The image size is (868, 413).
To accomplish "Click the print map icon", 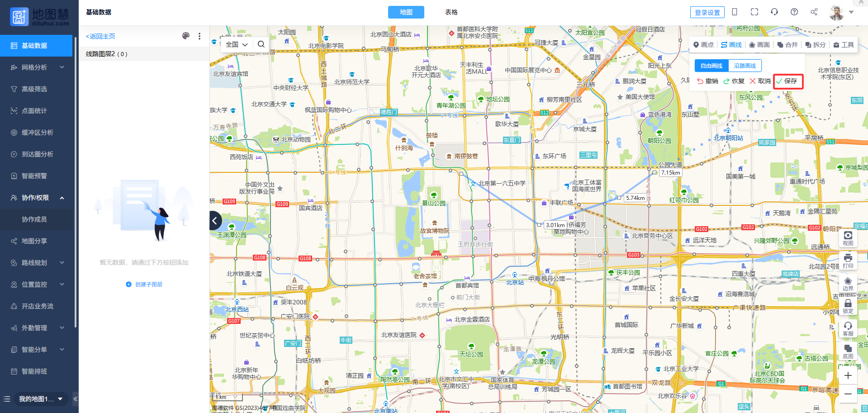I will pos(848,261).
